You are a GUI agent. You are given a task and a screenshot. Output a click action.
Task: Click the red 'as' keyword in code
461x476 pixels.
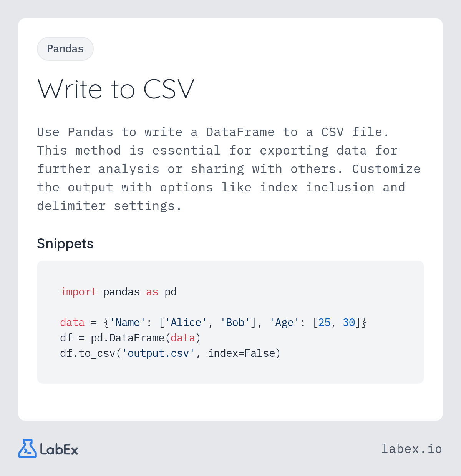(152, 292)
